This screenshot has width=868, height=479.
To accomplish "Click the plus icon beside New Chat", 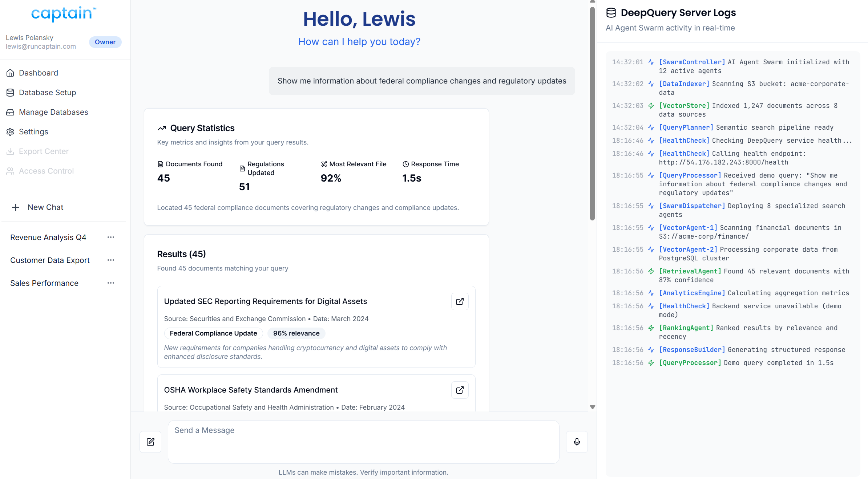I will pos(16,207).
